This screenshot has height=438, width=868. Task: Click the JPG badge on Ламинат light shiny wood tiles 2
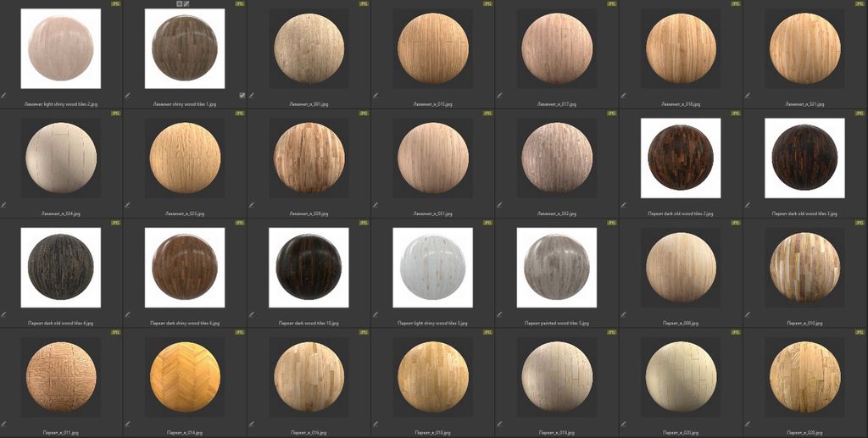coord(116,4)
